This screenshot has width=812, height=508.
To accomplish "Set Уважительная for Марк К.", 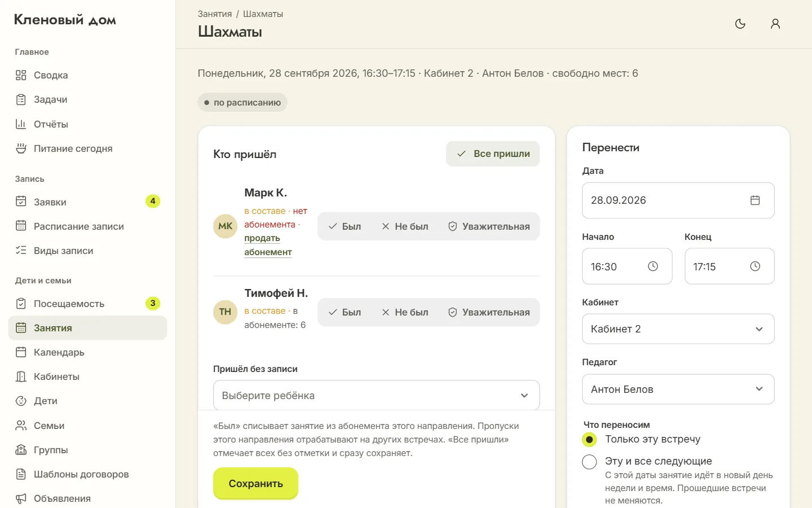I will pyautogui.click(x=489, y=226).
